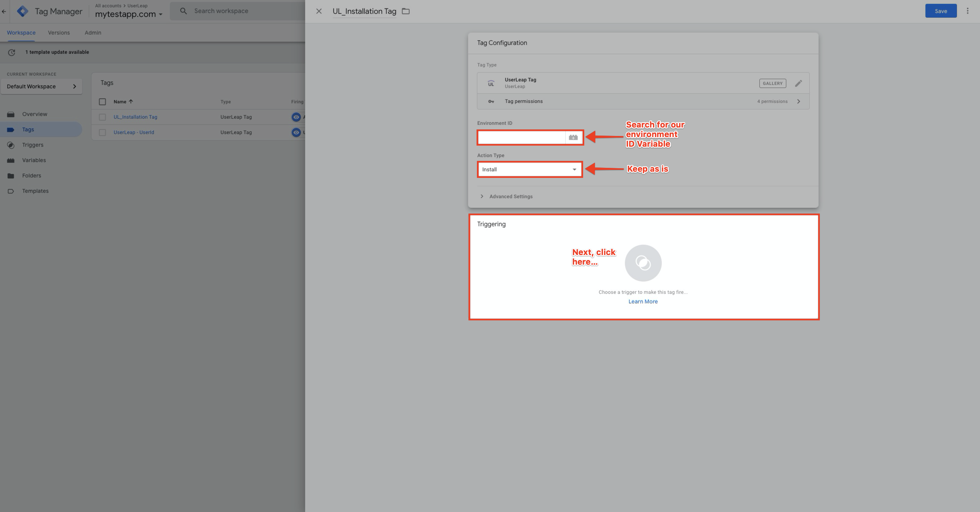Screen dimensions: 980x512
Task: Click firing trigger eye icon for UL_Installation Tag
Action: pos(296,117)
